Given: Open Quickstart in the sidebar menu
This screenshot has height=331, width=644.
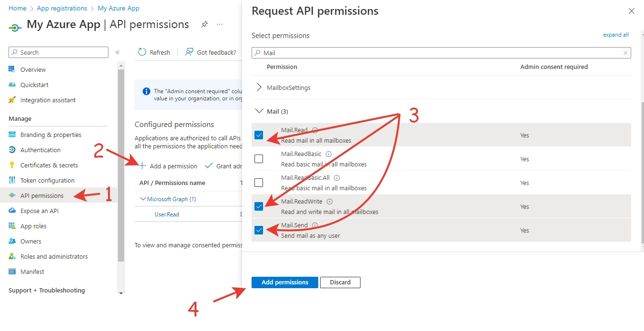Looking at the screenshot, I should [34, 85].
